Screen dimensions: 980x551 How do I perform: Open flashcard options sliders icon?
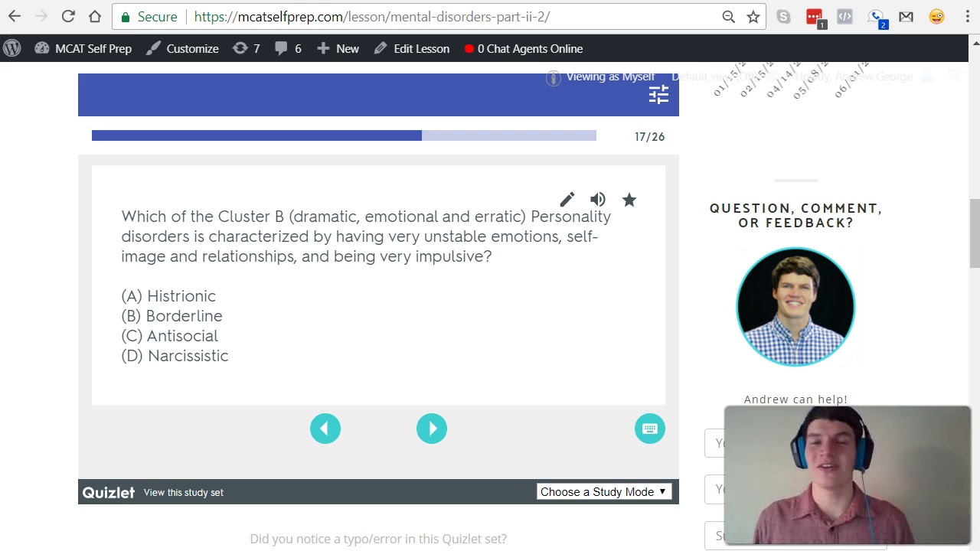tap(658, 95)
